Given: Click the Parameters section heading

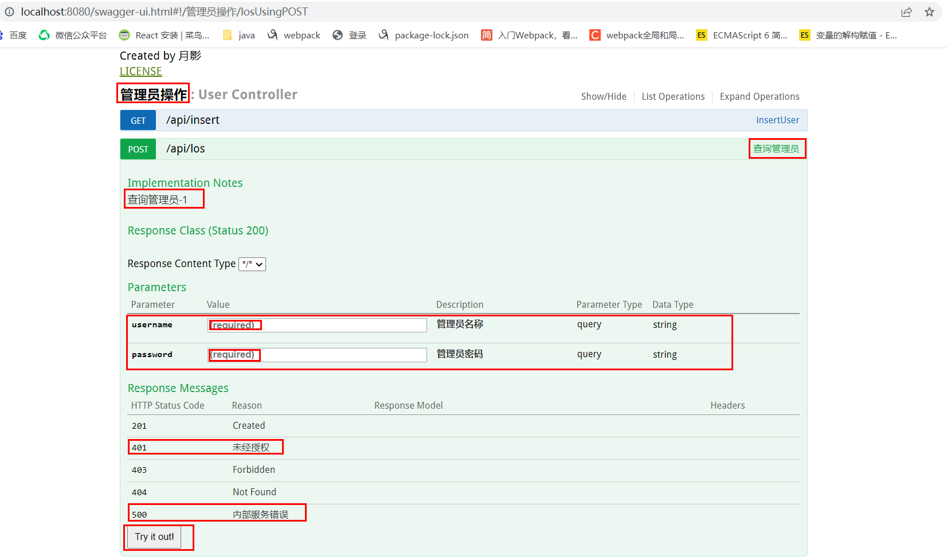Looking at the screenshot, I should pyautogui.click(x=156, y=288).
